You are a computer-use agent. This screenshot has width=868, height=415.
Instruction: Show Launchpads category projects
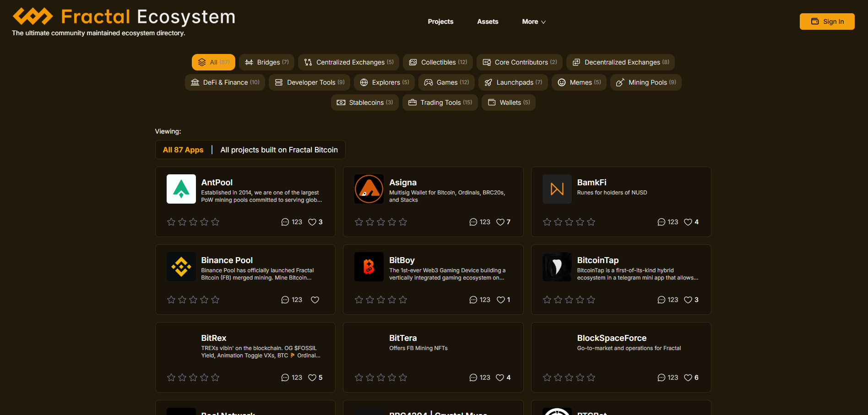pos(513,82)
